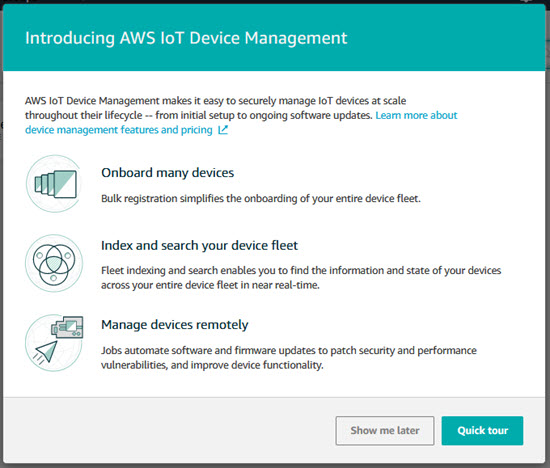The width and height of the screenshot is (550, 468).
Task: Click the Jobs automate software updates description
Action: tap(289, 357)
